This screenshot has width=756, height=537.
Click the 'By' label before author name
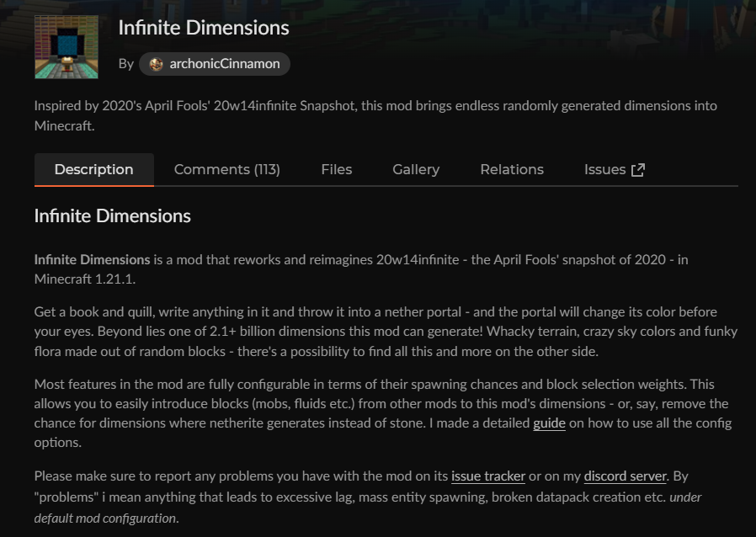tap(125, 64)
